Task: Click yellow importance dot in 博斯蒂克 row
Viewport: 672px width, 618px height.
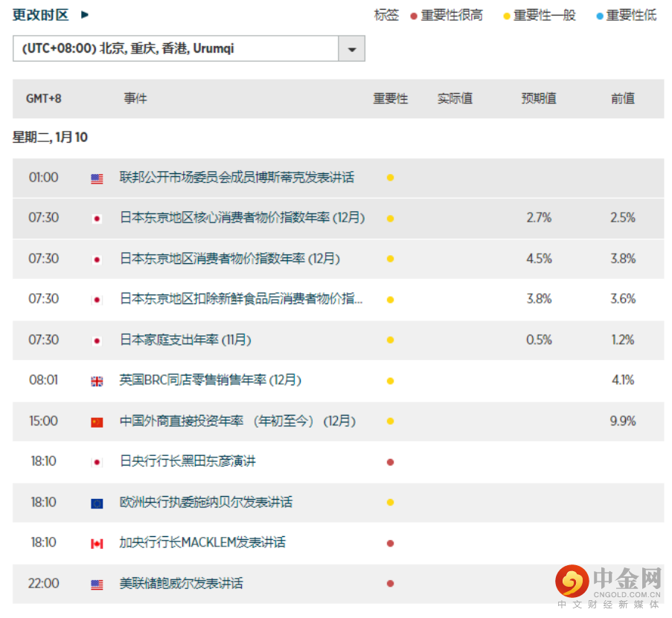Action: point(390,178)
